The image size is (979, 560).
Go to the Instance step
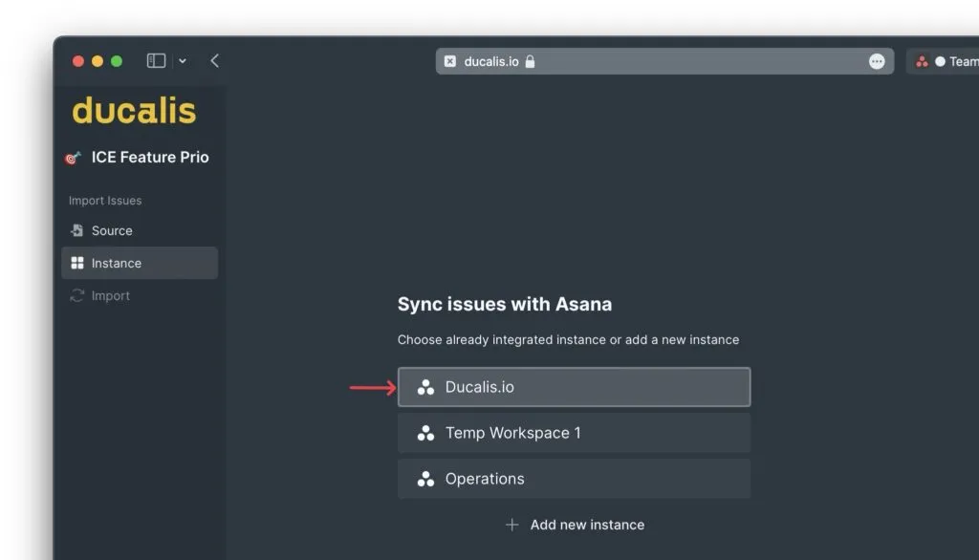(x=117, y=264)
